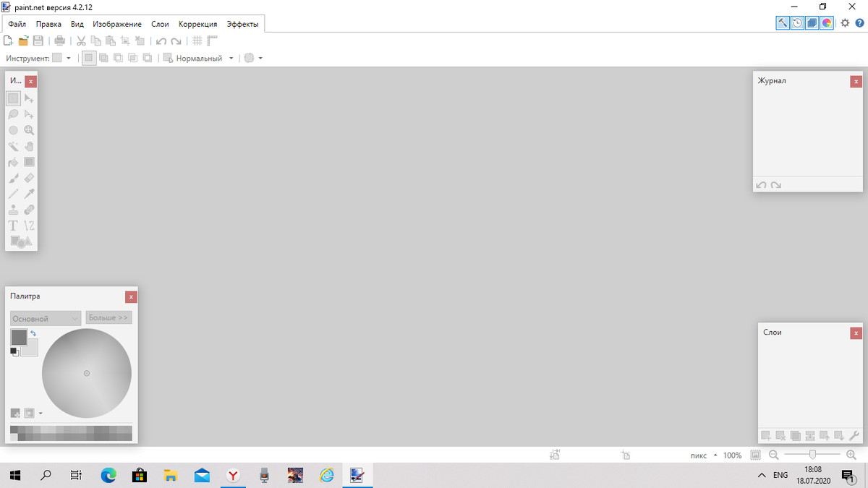Image resolution: width=868 pixels, height=488 pixels.
Task: Toggle the Tools window button at top right
Action: point(783,23)
